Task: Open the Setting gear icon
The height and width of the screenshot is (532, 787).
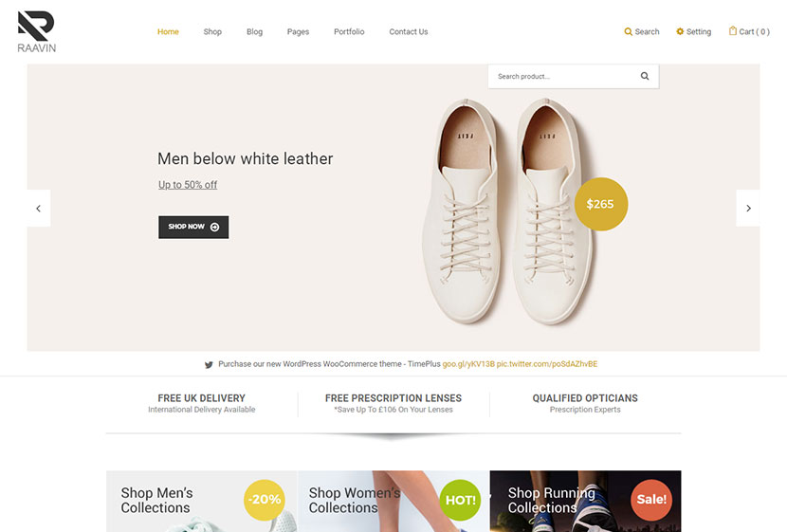Action: [x=680, y=31]
